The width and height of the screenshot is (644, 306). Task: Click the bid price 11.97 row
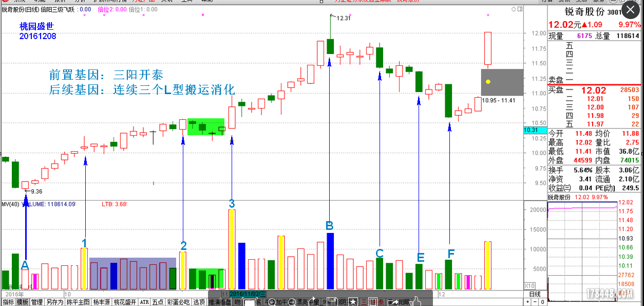(594, 124)
